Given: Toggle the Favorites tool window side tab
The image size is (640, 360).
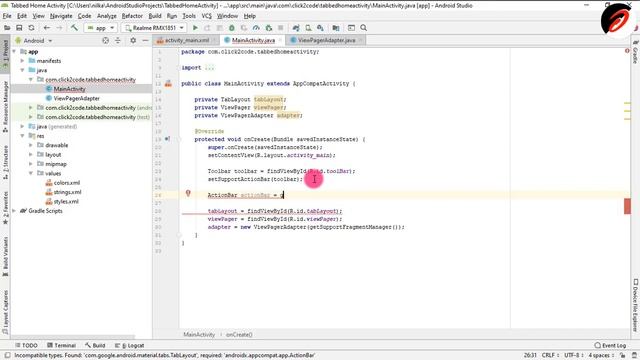Looking at the screenshot, I should click(5, 208).
